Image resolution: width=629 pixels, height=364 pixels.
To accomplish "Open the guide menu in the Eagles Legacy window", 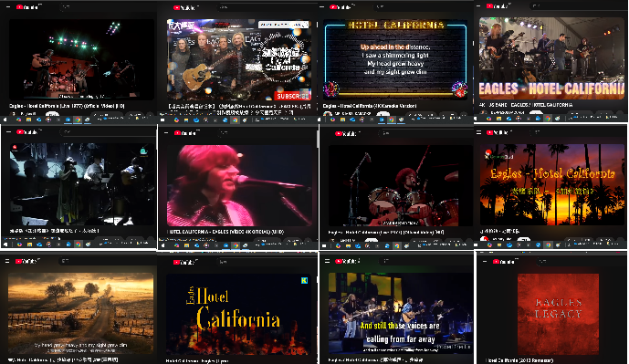I will point(485,262).
